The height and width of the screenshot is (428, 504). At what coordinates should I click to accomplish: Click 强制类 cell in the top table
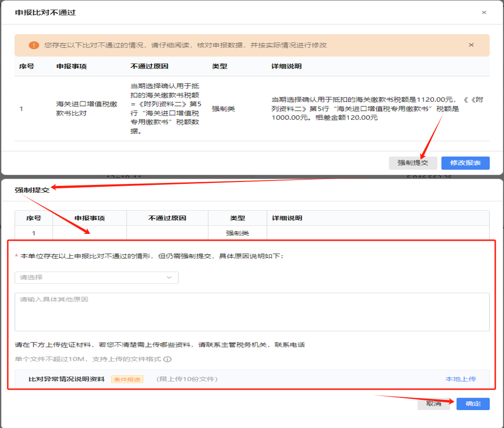[223, 109]
